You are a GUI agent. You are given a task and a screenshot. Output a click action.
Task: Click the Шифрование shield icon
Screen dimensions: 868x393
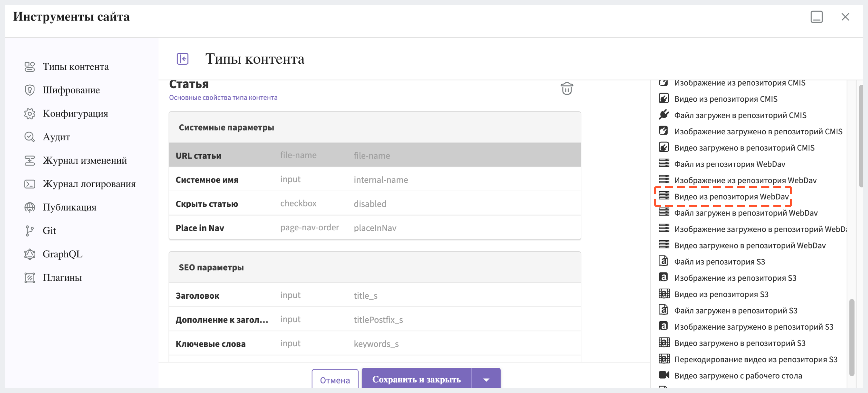[30, 90]
